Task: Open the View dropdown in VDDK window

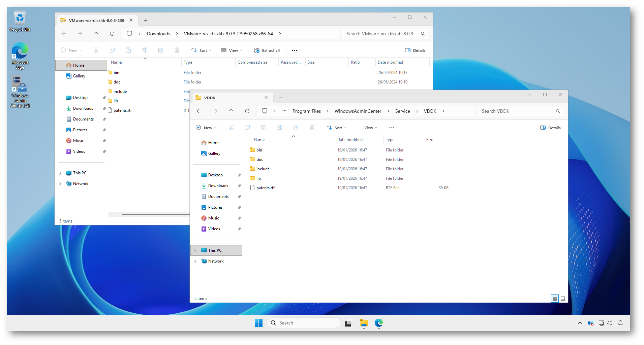Action: (367, 128)
